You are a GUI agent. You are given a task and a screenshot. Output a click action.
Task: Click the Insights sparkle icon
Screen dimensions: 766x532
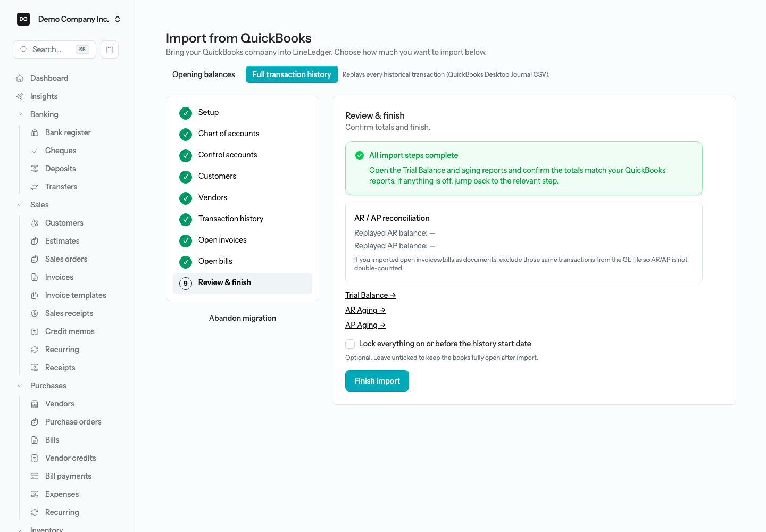pos(20,96)
